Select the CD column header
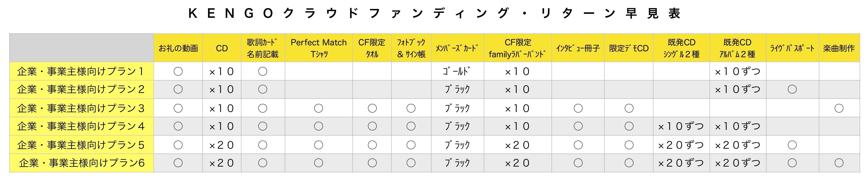This screenshot has width=868, height=183. [x=222, y=48]
